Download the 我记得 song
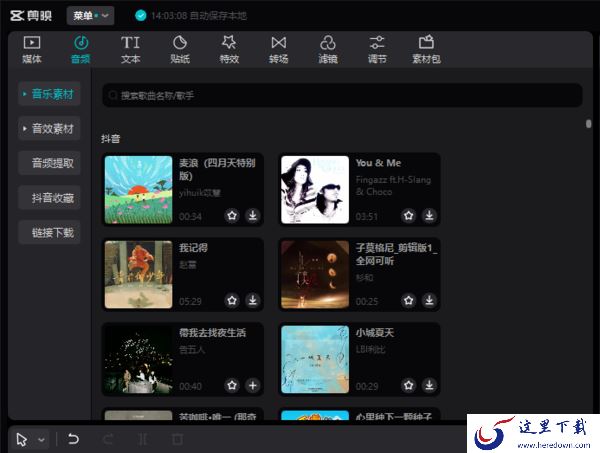Screen dimensions: 600x453 point(253,300)
